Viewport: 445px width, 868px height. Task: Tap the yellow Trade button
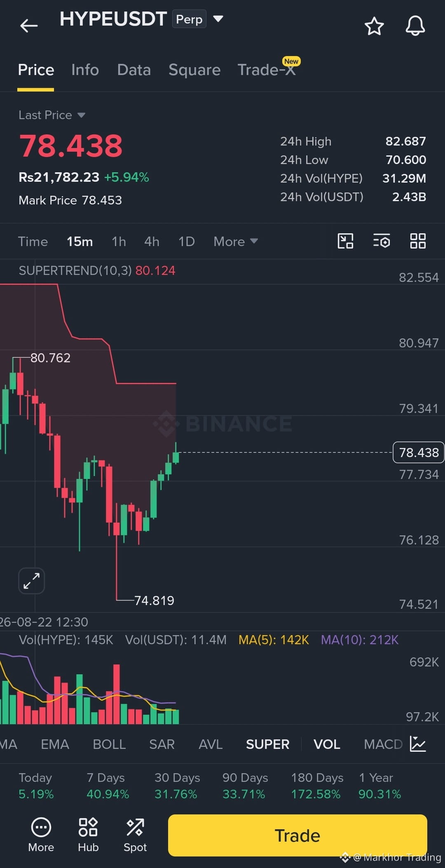pos(297,835)
